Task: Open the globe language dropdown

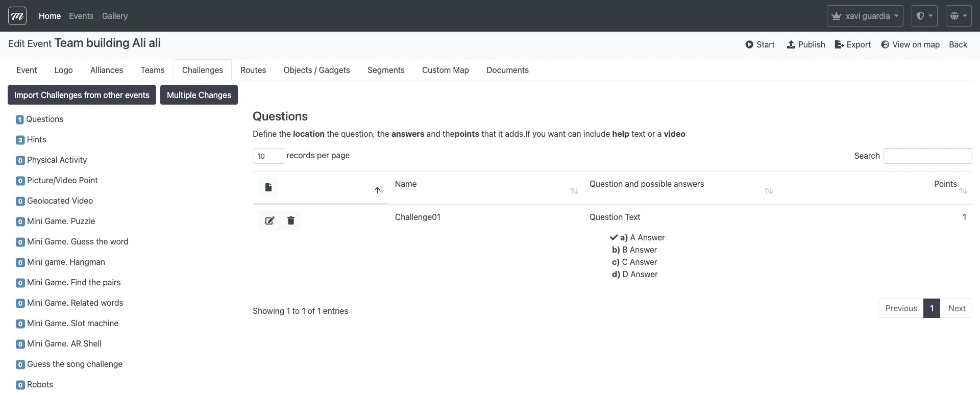Action: [x=958, y=16]
